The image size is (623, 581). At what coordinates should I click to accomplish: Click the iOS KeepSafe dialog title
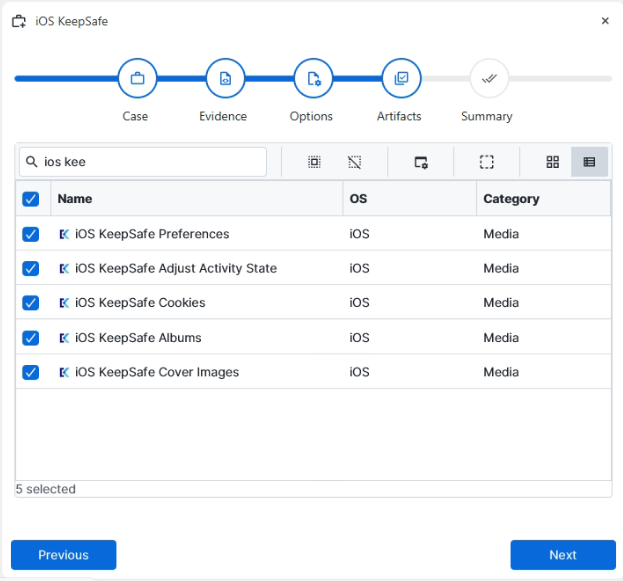click(x=72, y=21)
